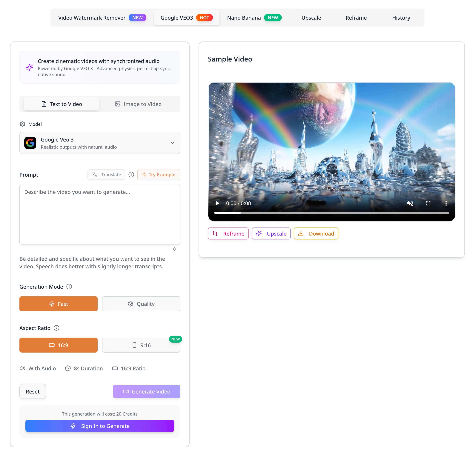Select the Quality generation mode
The height and width of the screenshot is (452, 476).
tap(141, 304)
